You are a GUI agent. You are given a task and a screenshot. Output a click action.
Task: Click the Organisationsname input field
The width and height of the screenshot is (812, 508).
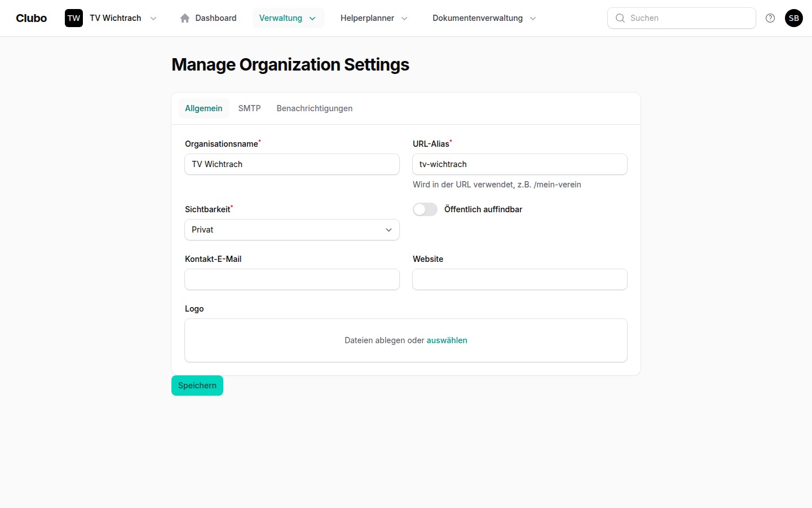292,164
